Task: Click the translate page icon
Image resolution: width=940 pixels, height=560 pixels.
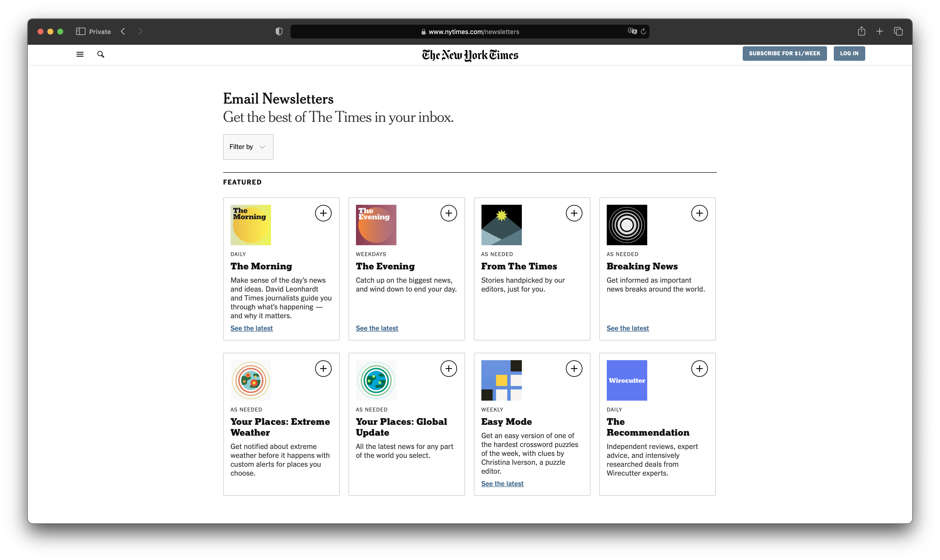Action: pos(632,31)
